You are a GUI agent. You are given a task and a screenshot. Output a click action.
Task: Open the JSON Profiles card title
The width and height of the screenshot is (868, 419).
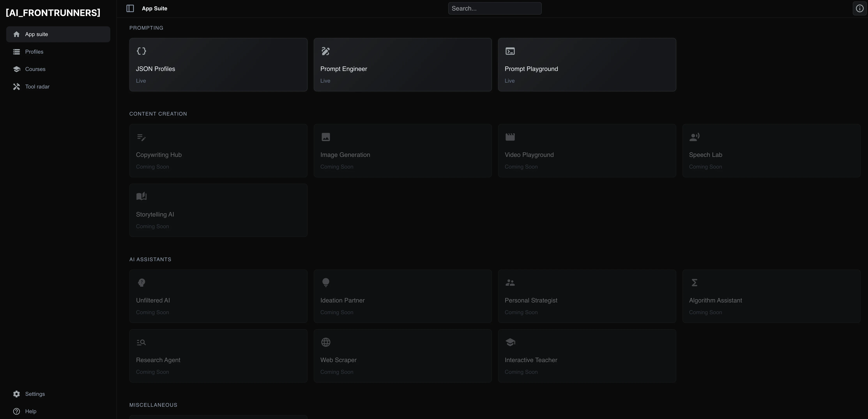[x=155, y=69]
